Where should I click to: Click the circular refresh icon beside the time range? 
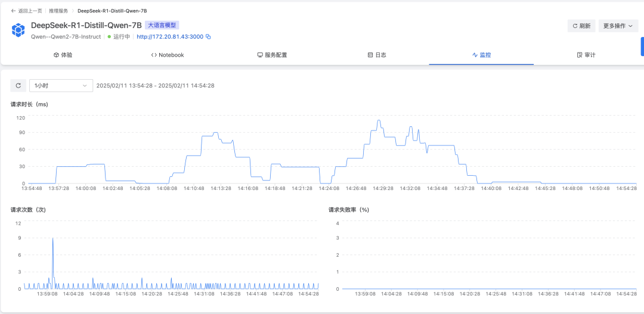18,85
